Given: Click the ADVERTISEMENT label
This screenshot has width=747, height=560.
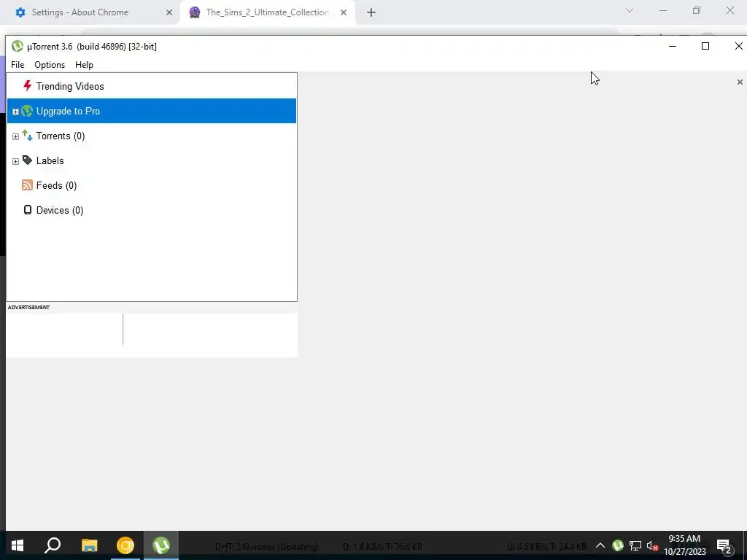Looking at the screenshot, I should 28,307.
